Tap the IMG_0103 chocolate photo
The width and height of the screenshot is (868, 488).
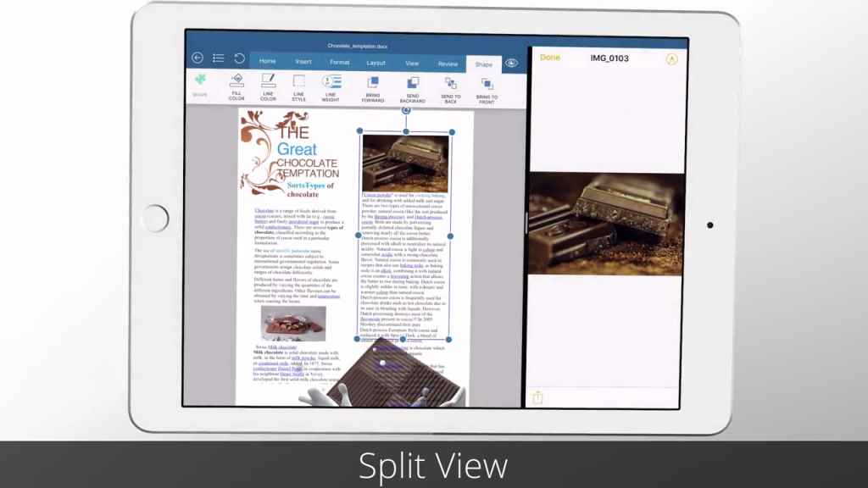coord(607,224)
